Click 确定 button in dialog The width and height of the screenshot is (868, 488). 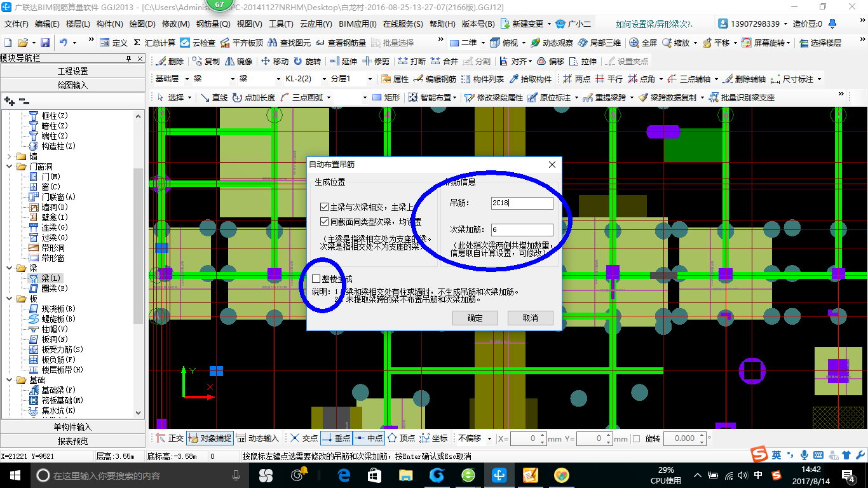(x=475, y=318)
